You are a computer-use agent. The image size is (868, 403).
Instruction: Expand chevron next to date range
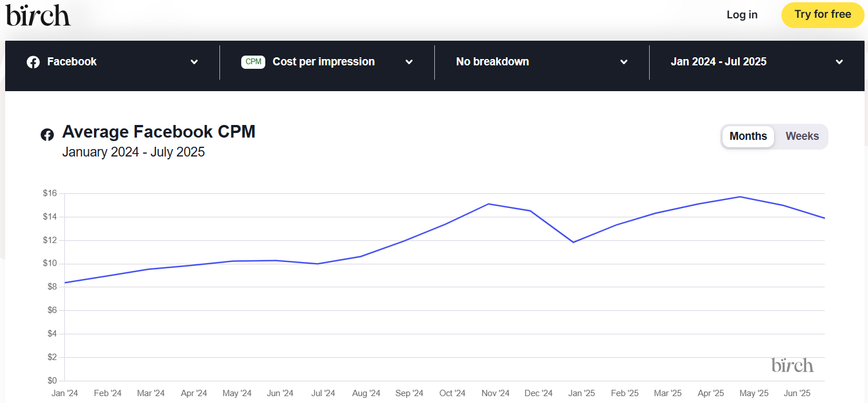pos(839,62)
